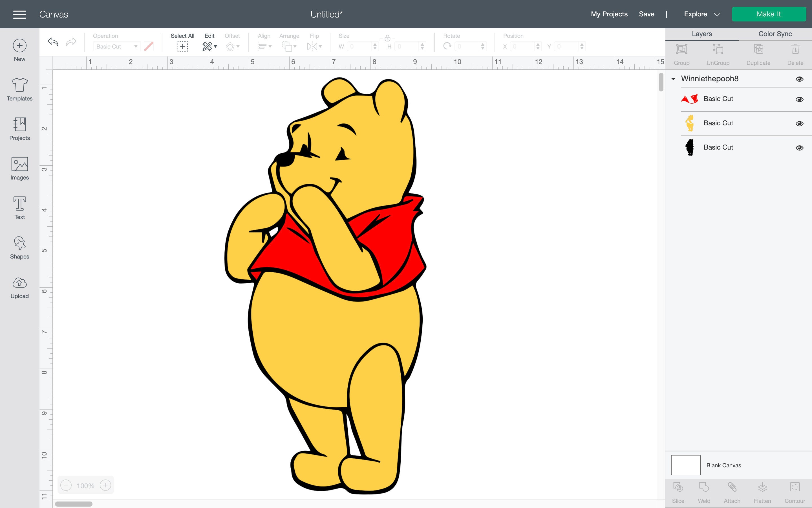This screenshot has width=812, height=508.
Task: Open the Operation Basic Cut dropdown
Action: 116,46
